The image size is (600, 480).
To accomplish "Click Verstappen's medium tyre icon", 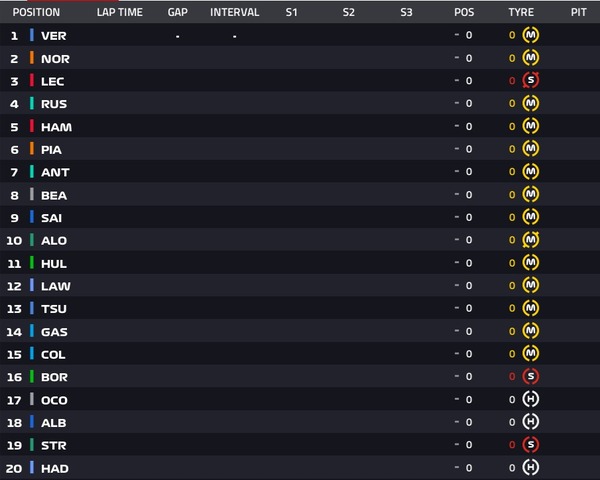I will point(531,35).
